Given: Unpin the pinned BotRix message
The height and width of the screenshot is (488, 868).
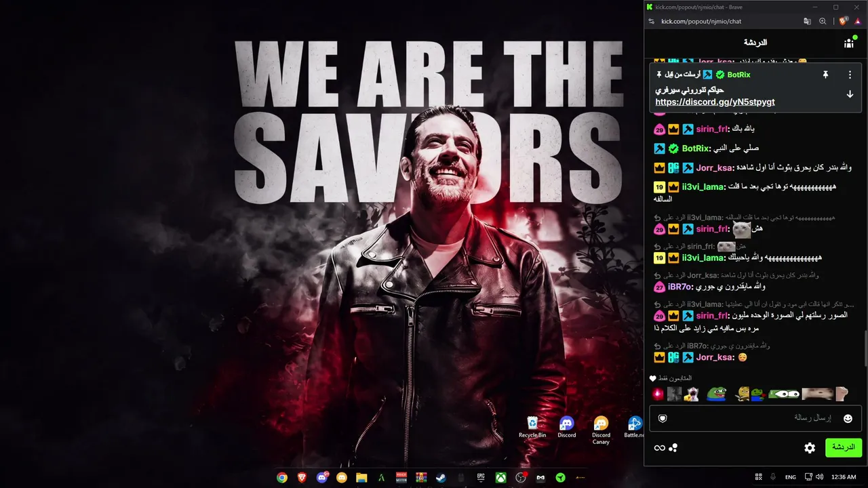Looking at the screenshot, I should [825, 75].
